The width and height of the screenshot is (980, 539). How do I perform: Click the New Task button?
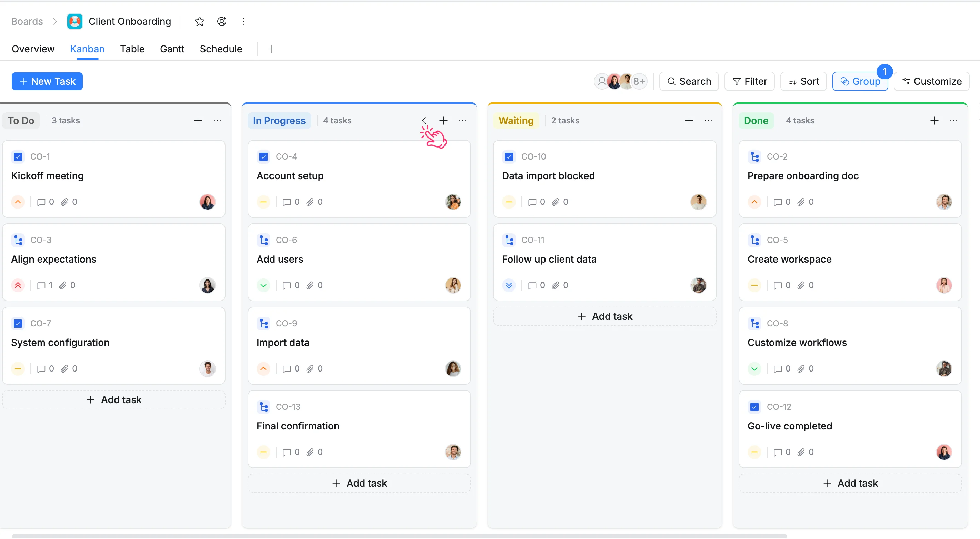click(47, 81)
